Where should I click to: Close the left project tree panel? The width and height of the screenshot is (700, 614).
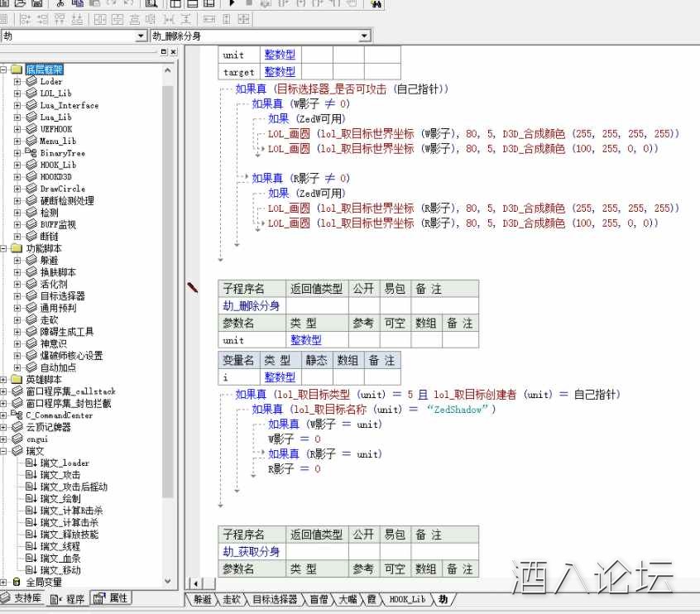point(173,52)
